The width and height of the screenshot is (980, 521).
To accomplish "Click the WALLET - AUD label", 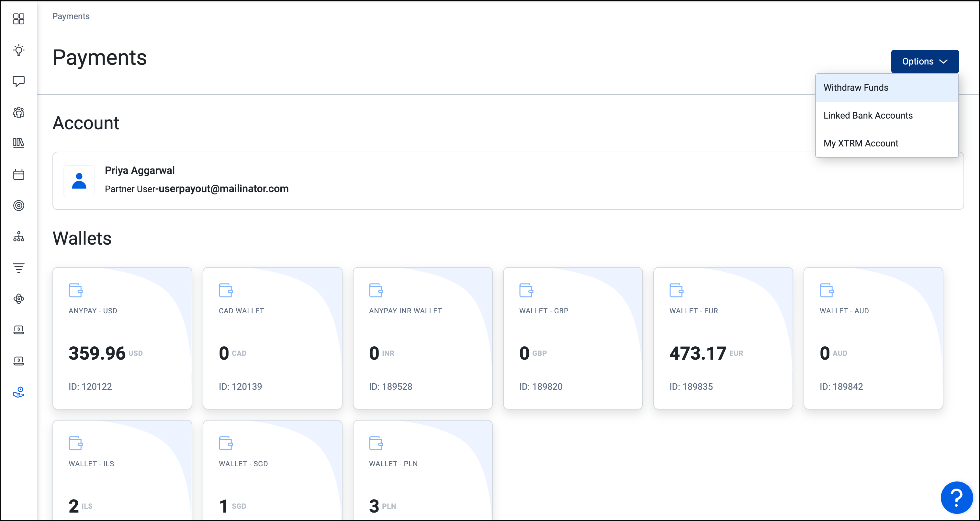I will tap(844, 311).
